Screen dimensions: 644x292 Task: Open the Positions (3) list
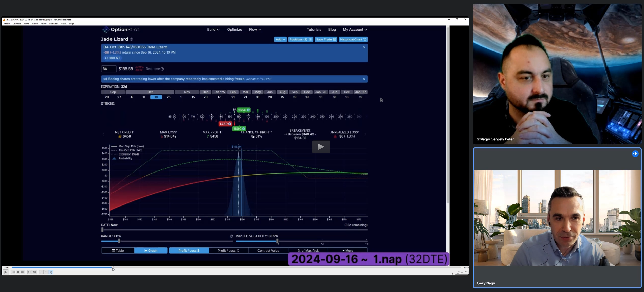(x=300, y=39)
